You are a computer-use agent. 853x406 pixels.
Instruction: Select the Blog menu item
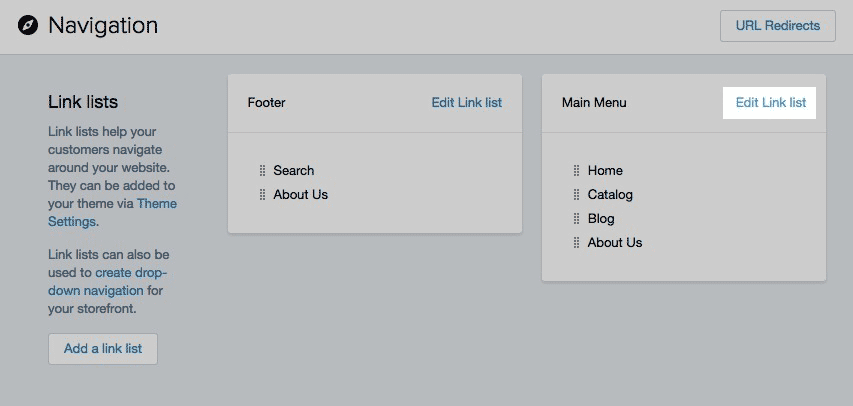click(601, 219)
